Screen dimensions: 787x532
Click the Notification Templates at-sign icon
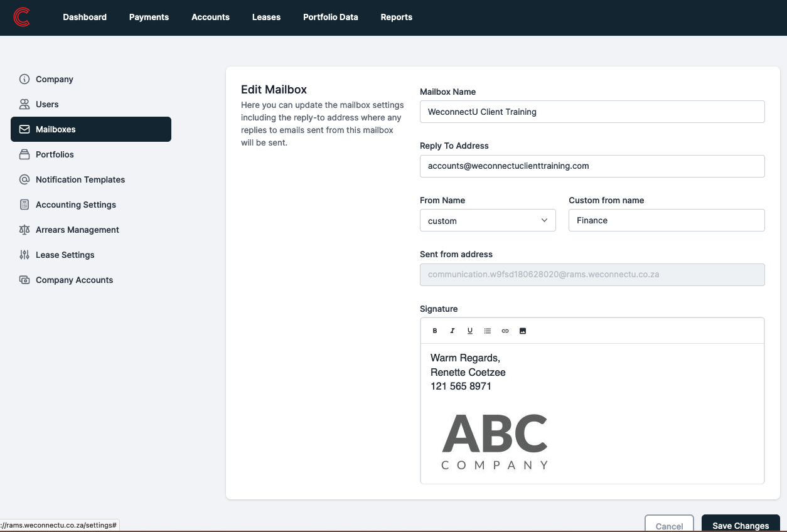click(24, 179)
